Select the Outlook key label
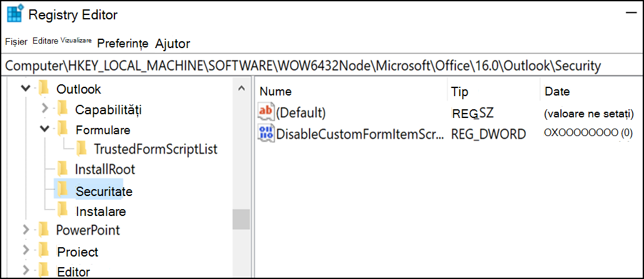Viewport: 644px width, 279px height. tap(79, 89)
